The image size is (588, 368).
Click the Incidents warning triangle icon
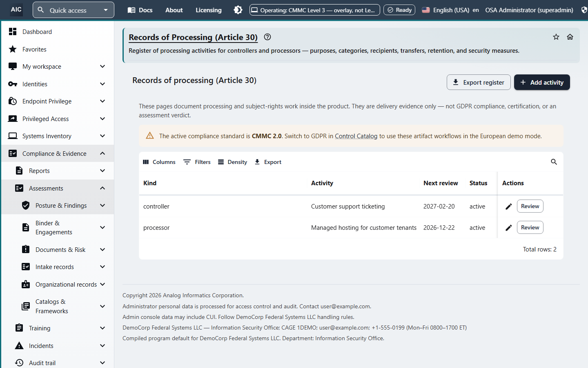point(19,346)
